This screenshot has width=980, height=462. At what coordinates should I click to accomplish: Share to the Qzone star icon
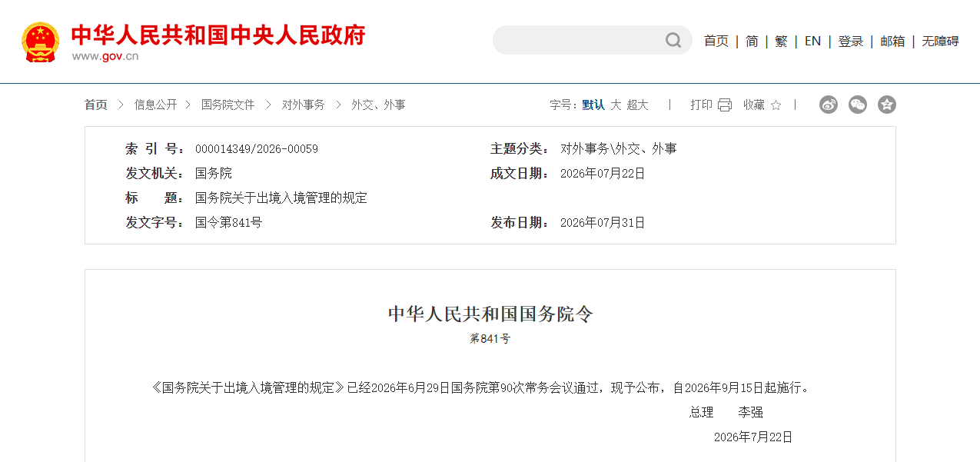click(887, 105)
